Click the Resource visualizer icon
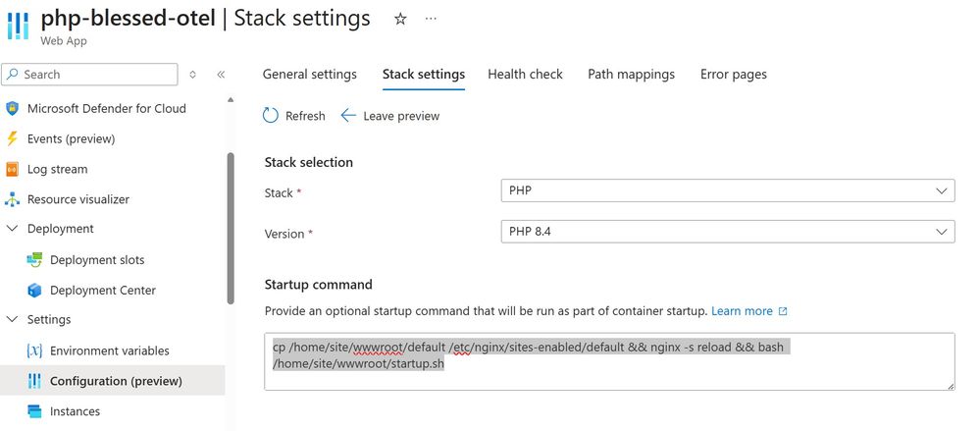Screen dimensions: 980x431 [13, 199]
